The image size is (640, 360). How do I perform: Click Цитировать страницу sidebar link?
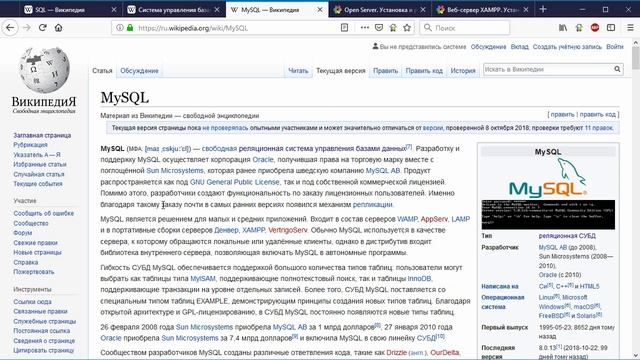44,351
